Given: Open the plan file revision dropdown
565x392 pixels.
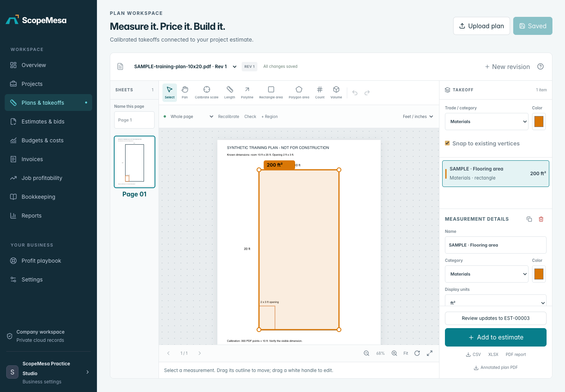Looking at the screenshot, I should 185,67.
